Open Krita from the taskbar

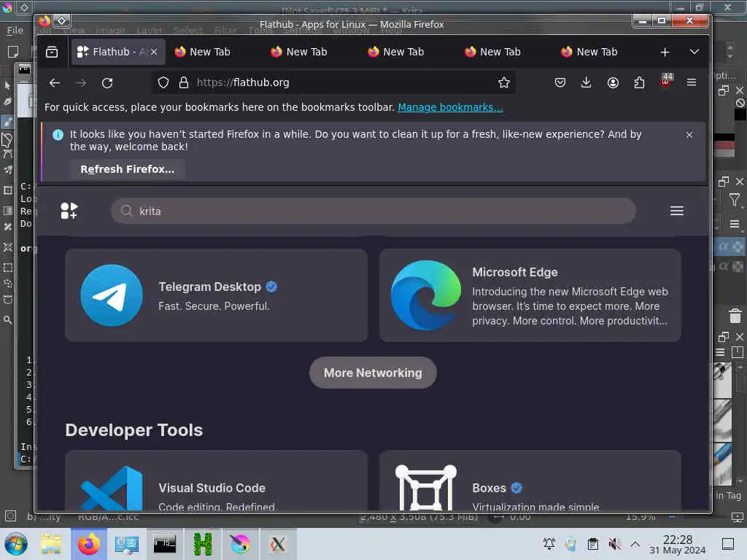(239, 544)
